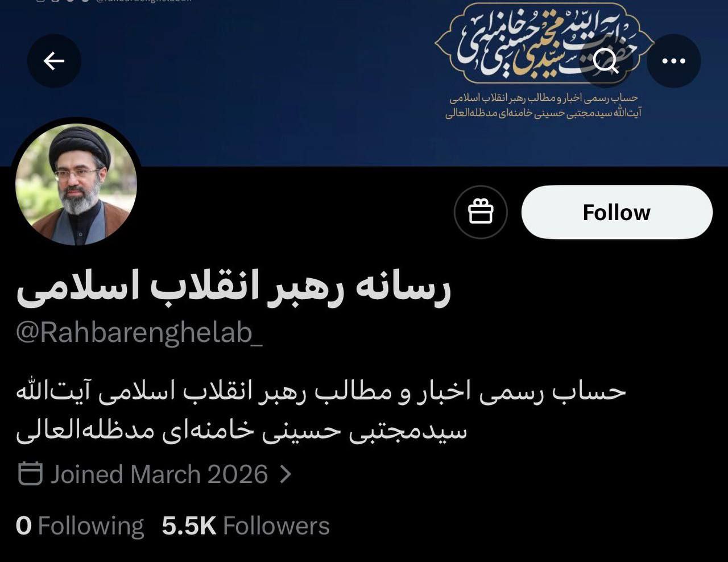
Task: Open search with the magnifier icon
Action: (x=606, y=61)
